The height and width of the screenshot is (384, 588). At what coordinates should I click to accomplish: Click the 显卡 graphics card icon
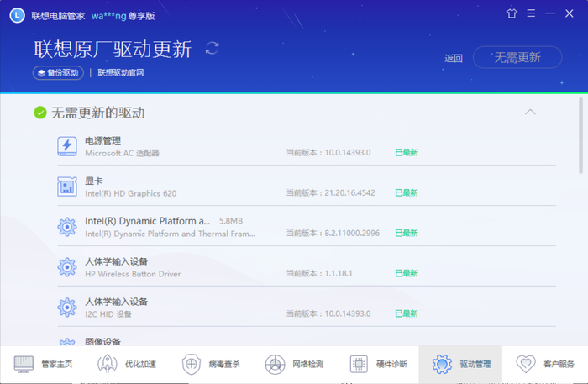tap(67, 187)
